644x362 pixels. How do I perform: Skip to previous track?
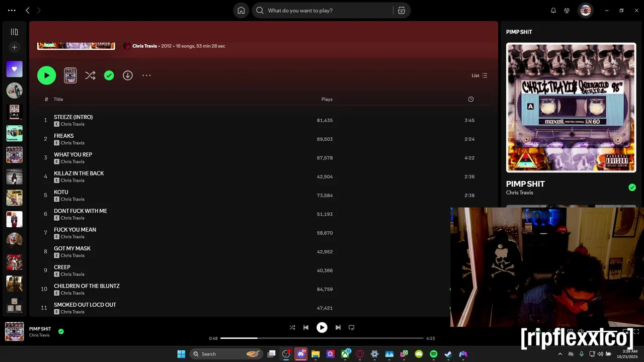pos(306,327)
